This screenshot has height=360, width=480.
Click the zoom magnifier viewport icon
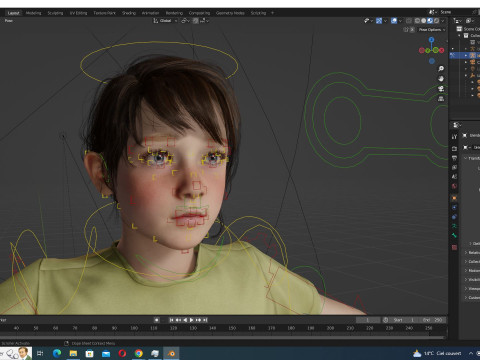(x=441, y=69)
